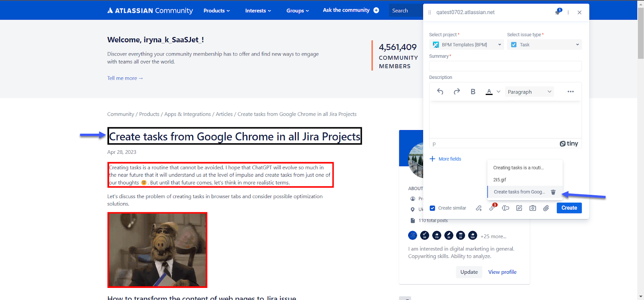Click the link icon with red badge 3
The width and height of the screenshot is (644, 300).
point(492,208)
